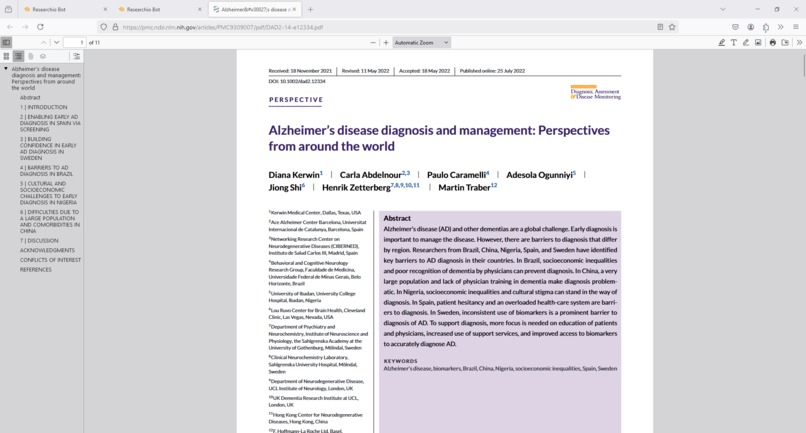Select the Text annotation tool

(734, 43)
